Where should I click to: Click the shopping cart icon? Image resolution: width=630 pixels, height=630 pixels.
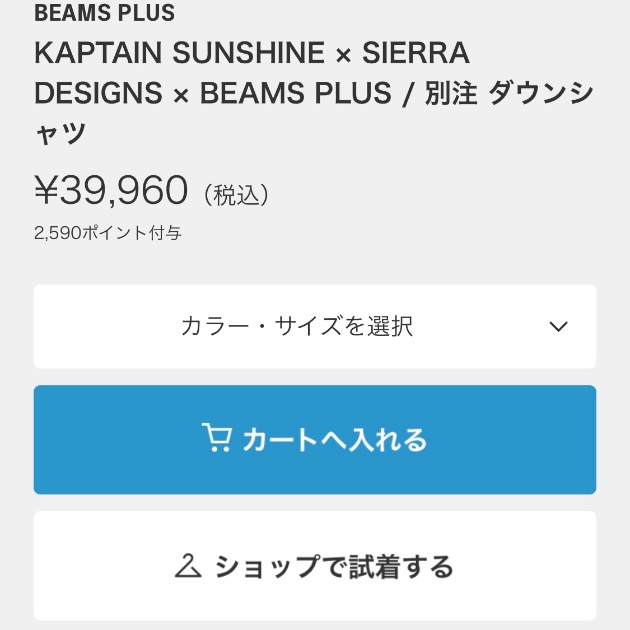pyautogui.click(x=216, y=438)
